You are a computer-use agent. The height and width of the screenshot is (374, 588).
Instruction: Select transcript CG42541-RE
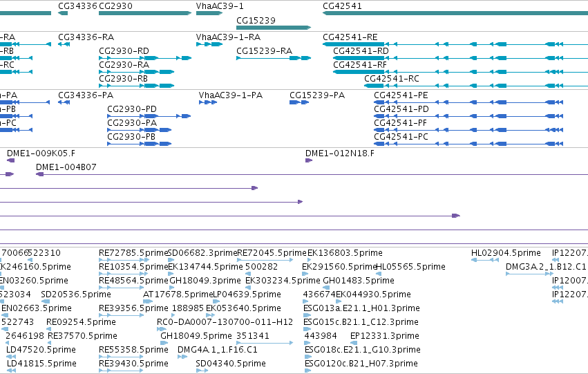(350, 37)
